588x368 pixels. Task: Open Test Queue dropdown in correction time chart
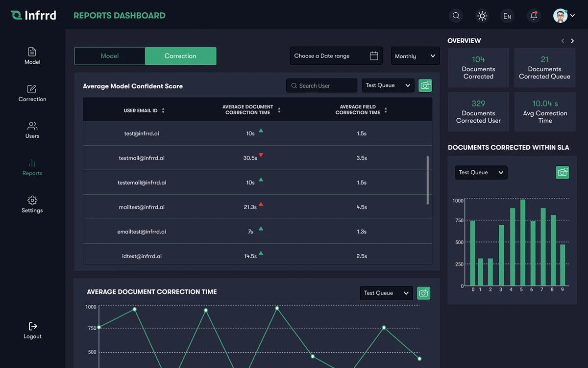point(387,293)
